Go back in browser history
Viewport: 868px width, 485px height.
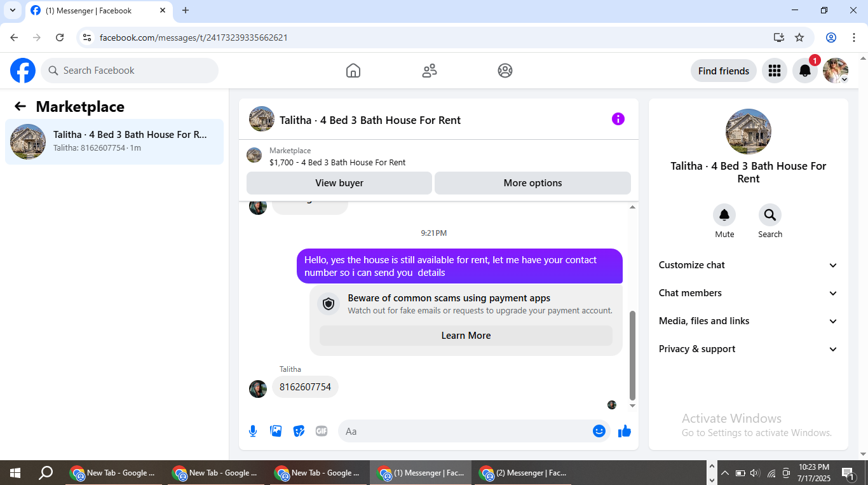click(14, 38)
